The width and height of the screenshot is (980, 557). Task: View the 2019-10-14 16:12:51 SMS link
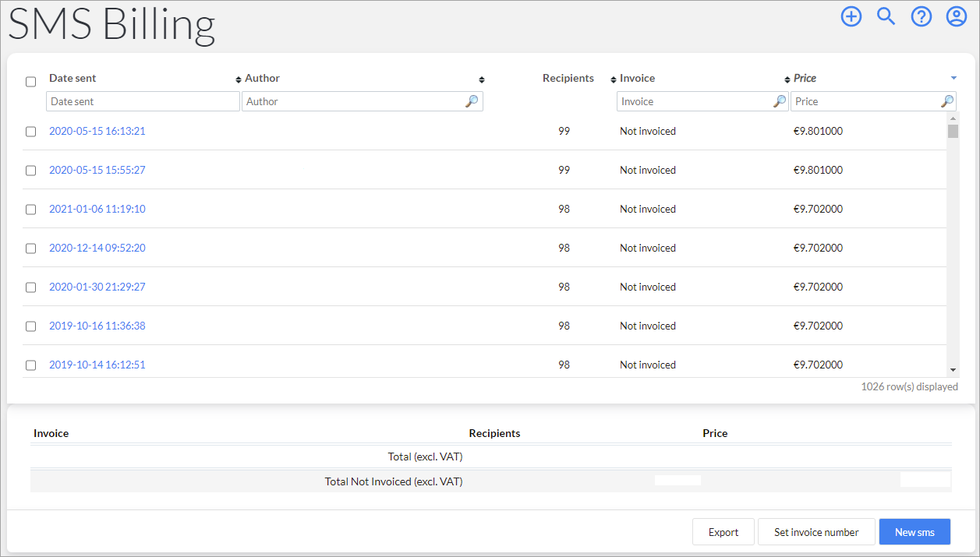[97, 365]
